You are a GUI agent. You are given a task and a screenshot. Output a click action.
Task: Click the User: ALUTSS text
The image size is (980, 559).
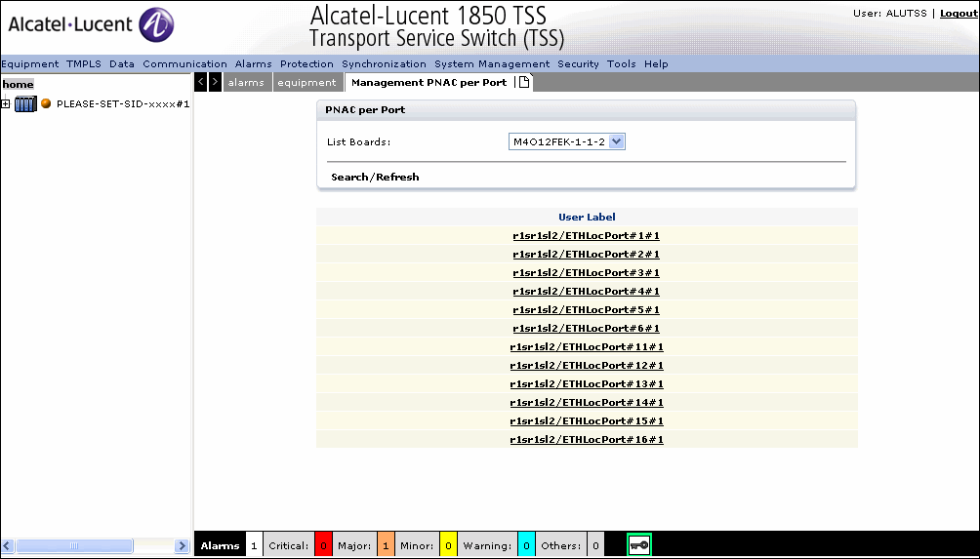[x=890, y=13]
